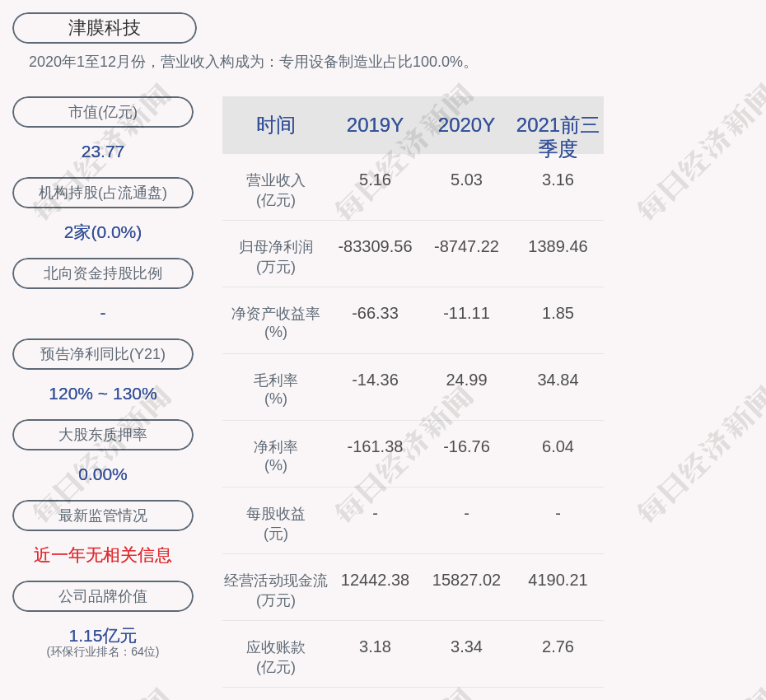The image size is (766, 700).
Task: Click the 大股东质押率 label pill
Action: [103, 435]
